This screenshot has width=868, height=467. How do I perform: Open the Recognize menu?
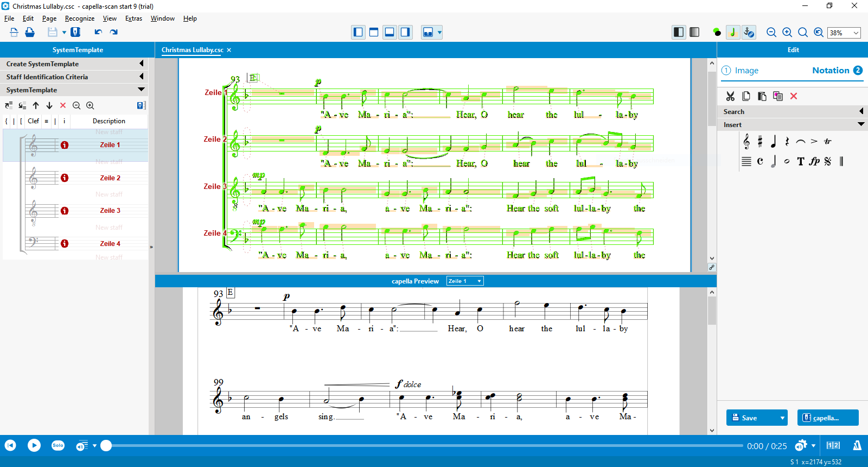[79, 18]
